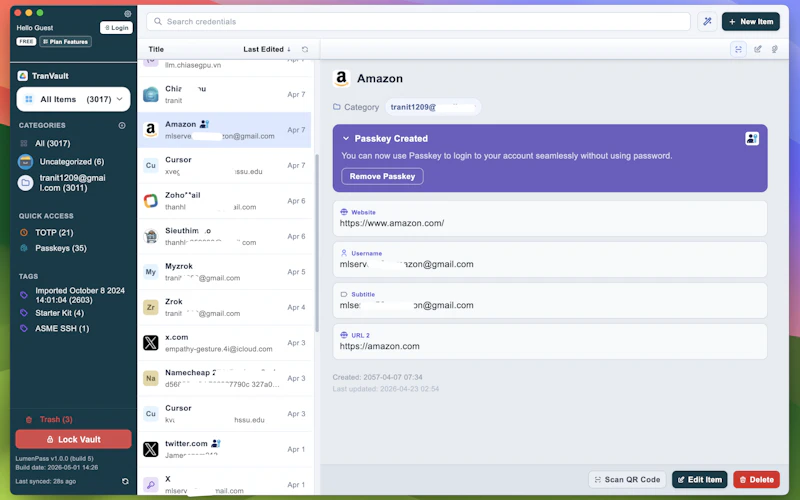This screenshot has width=800, height=500.
Task: Open Passkeys (35) quick access
Action: click(61, 248)
